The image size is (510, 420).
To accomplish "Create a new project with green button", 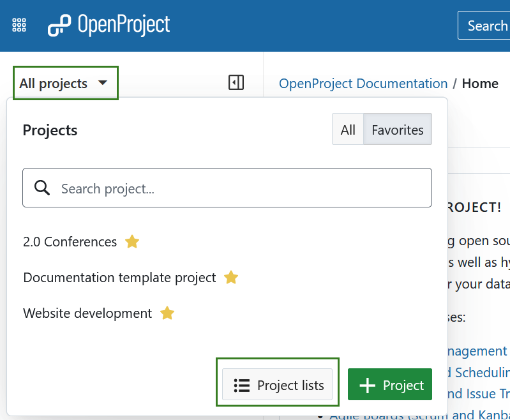I will [x=390, y=385].
